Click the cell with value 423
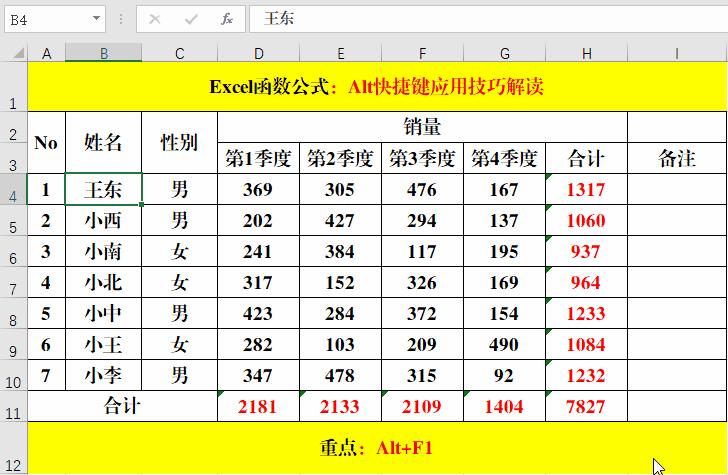 [x=259, y=313]
